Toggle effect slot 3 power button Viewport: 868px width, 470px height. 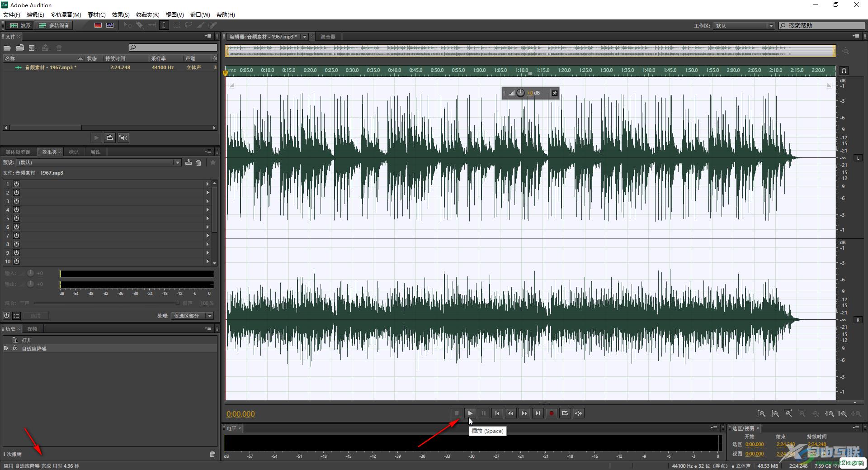16,201
